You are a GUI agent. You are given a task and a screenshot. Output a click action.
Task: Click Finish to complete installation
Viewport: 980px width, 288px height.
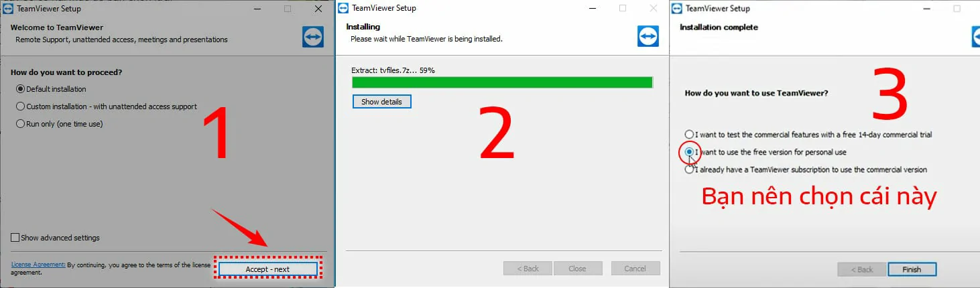click(x=912, y=269)
